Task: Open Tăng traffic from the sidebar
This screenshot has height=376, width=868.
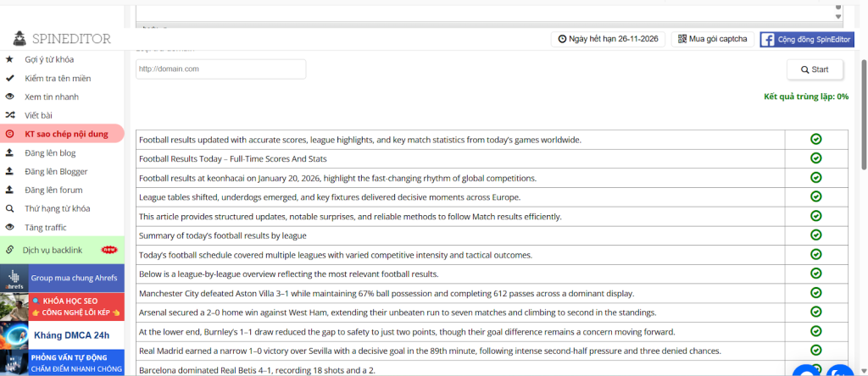Action: pos(45,227)
